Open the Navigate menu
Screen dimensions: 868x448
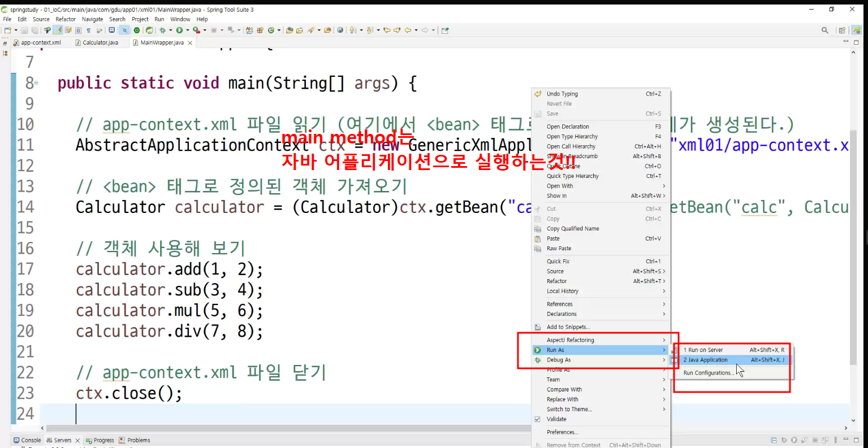[93, 19]
